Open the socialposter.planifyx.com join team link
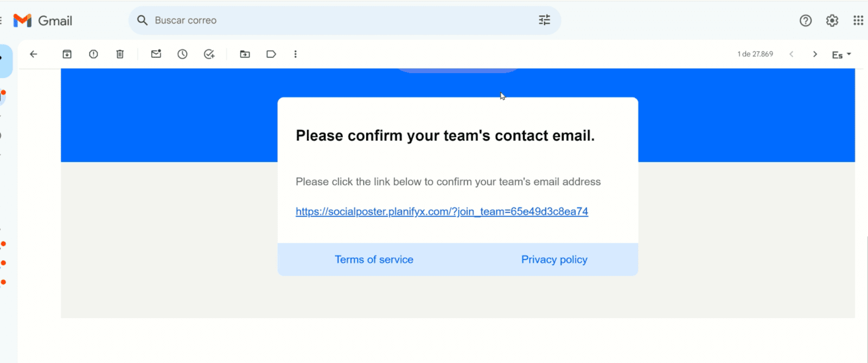 442,212
